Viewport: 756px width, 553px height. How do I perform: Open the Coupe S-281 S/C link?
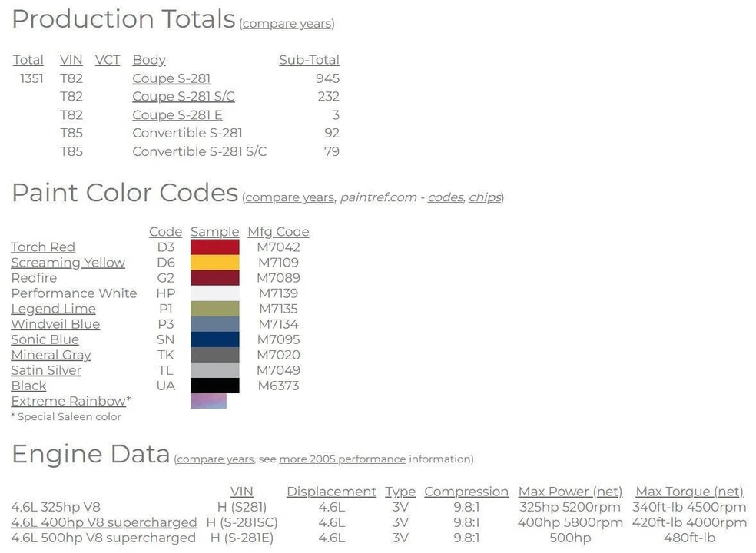click(x=184, y=97)
